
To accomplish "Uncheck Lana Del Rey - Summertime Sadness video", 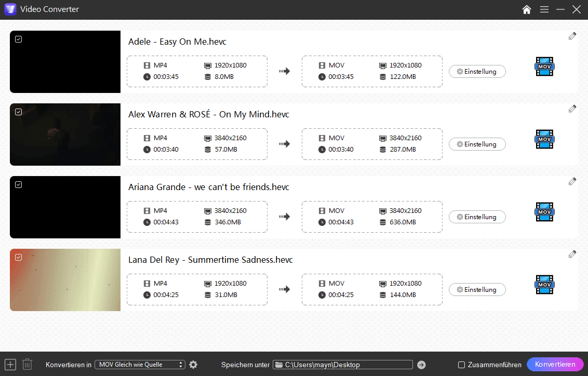I will [18, 258].
